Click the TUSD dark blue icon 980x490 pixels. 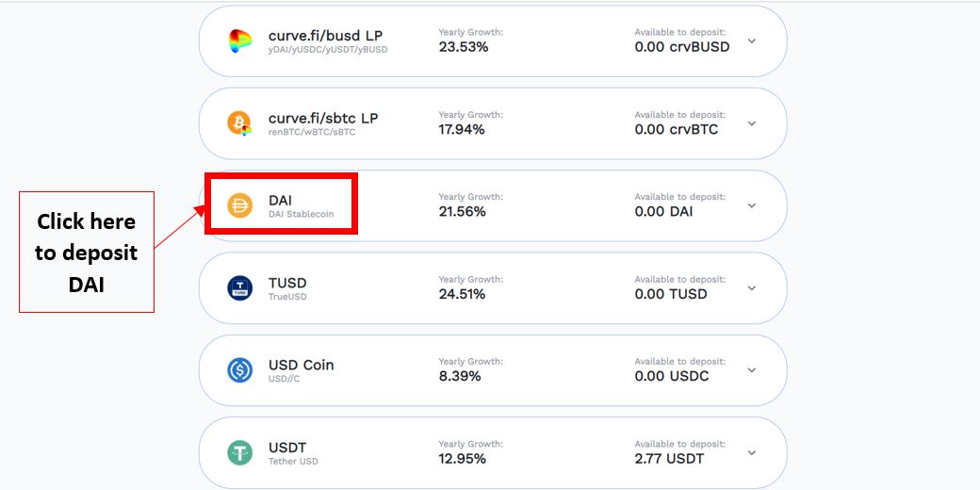coord(239,288)
